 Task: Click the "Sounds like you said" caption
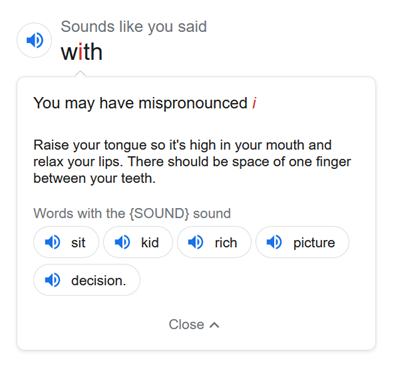pyautogui.click(x=134, y=27)
